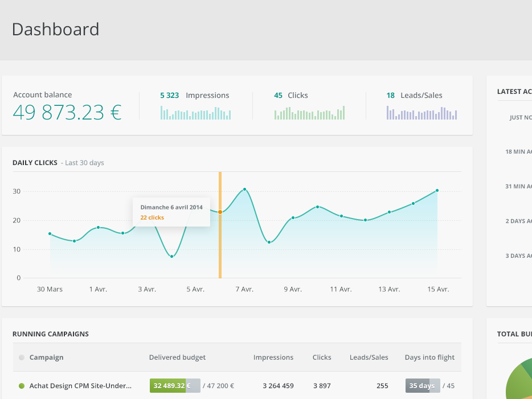Click the 3 DAYS activity timestamp

pyautogui.click(x=518, y=256)
